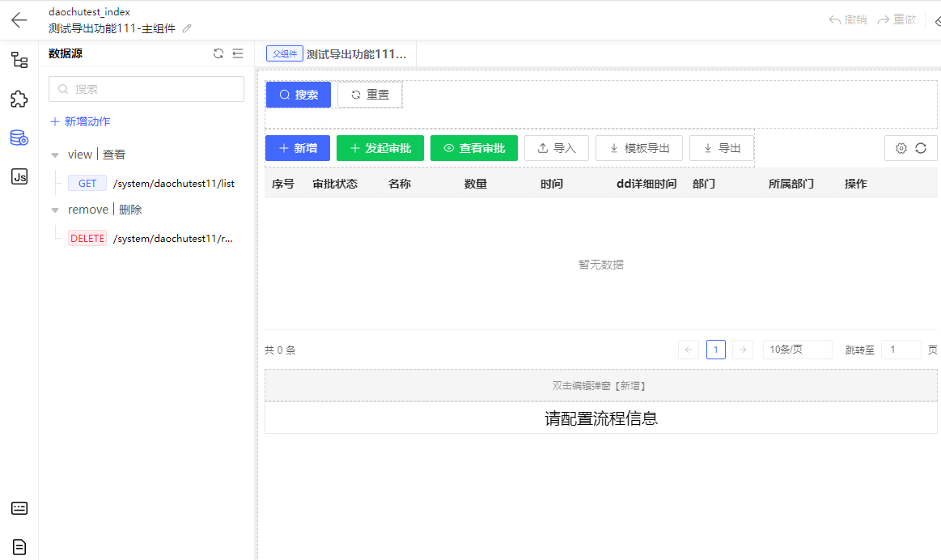Collapse the remove | 删除 action group
The image size is (941, 560).
point(55,210)
